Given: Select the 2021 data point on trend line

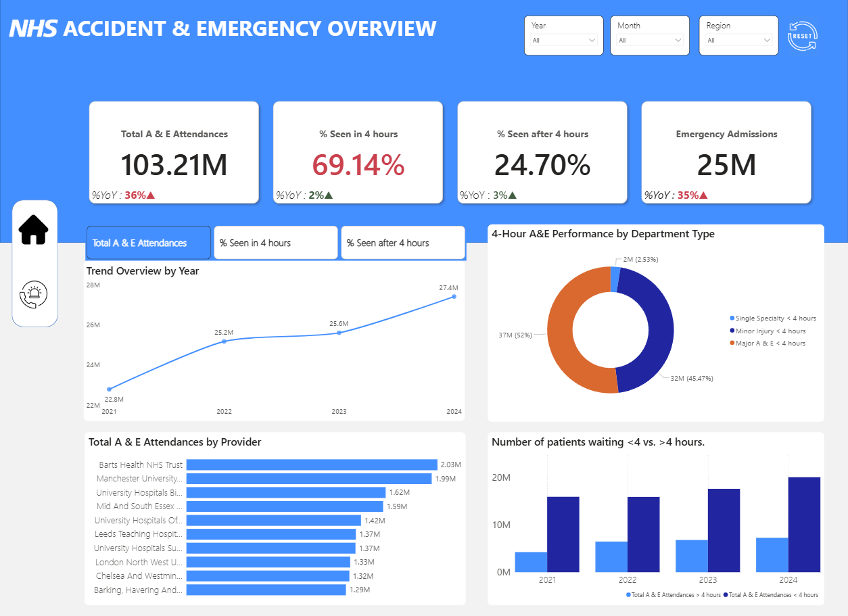Looking at the screenshot, I should click(x=110, y=389).
